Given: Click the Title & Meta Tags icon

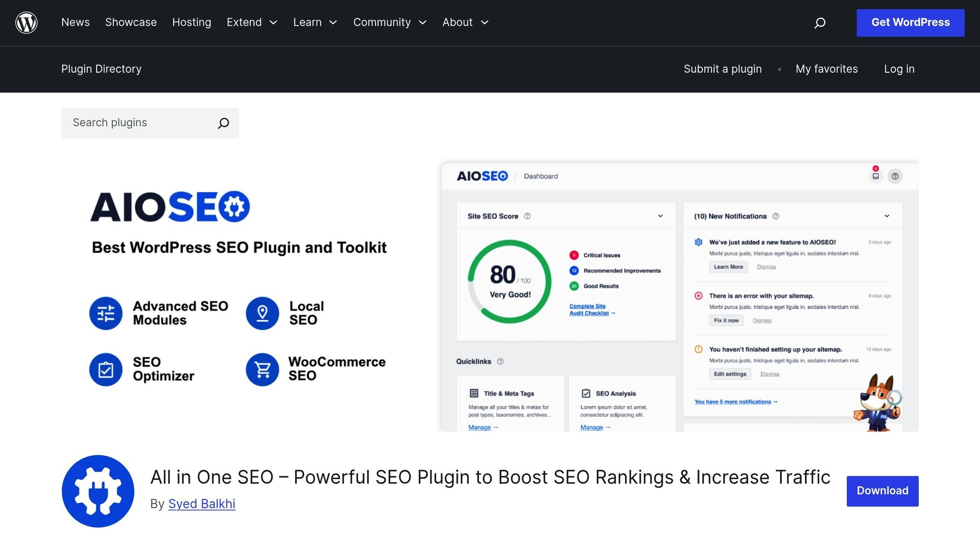Looking at the screenshot, I should tap(474, 393).
